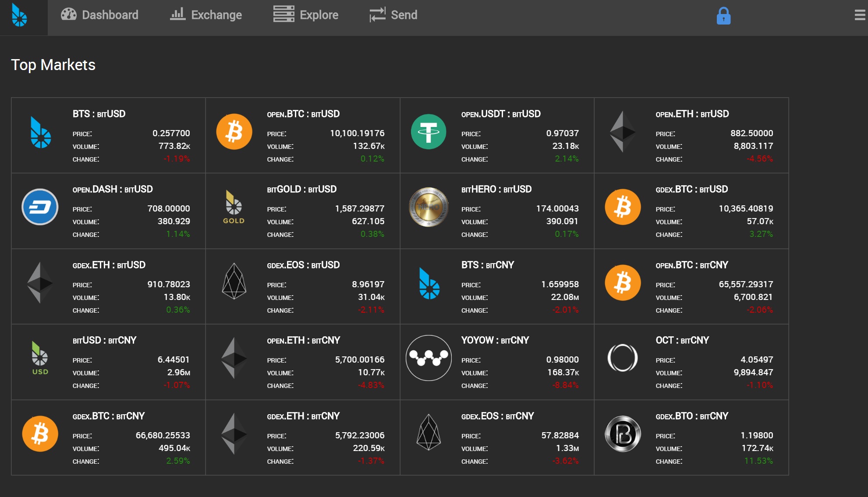The height and width of the screenshot is (497, 868).
Task: Open the OCT : bitCNY market title
Action: (x=682, y=340)
